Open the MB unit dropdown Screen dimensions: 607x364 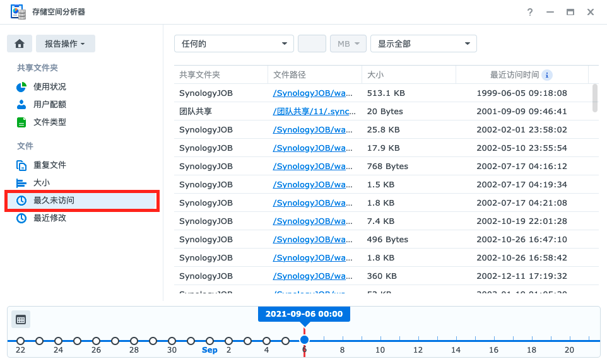348,43
